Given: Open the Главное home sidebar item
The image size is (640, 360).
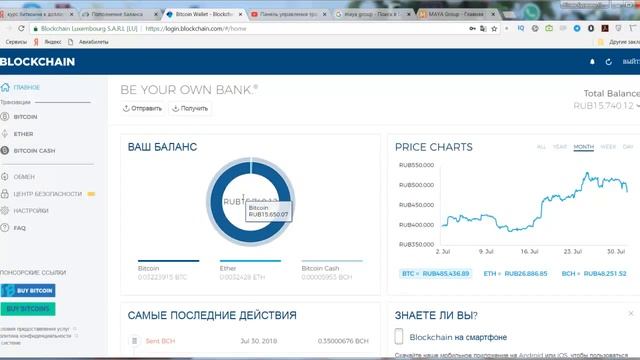Looking at the screenshot, I should coord(21,87).
